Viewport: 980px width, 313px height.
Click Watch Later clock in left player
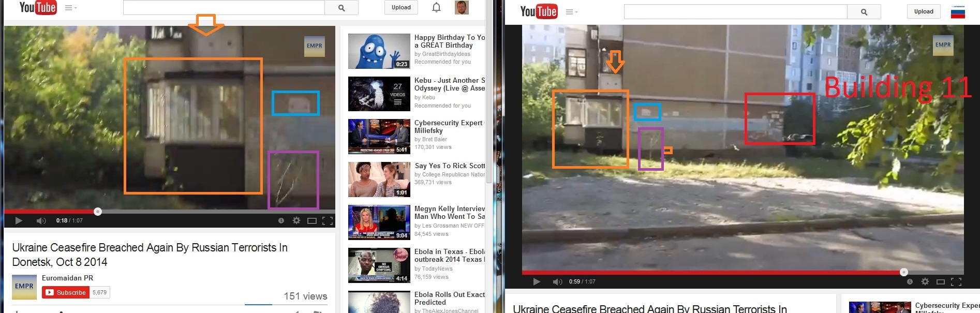(281, 221)
